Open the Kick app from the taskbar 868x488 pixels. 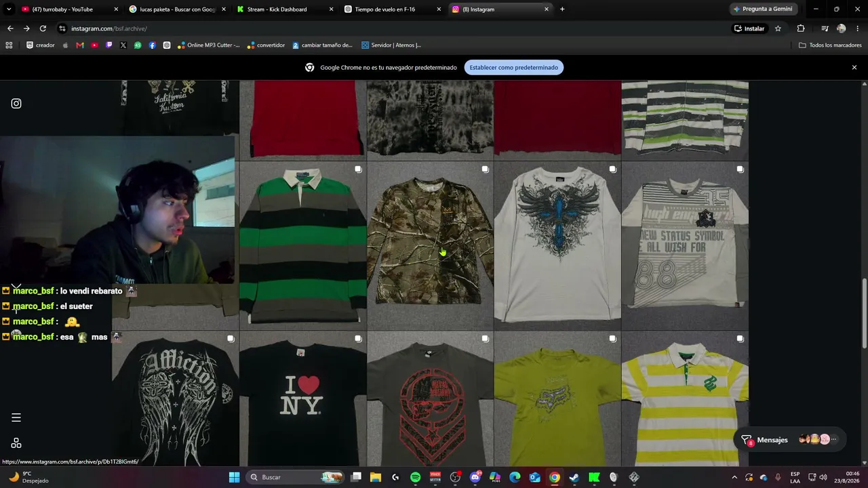[594, 477]
